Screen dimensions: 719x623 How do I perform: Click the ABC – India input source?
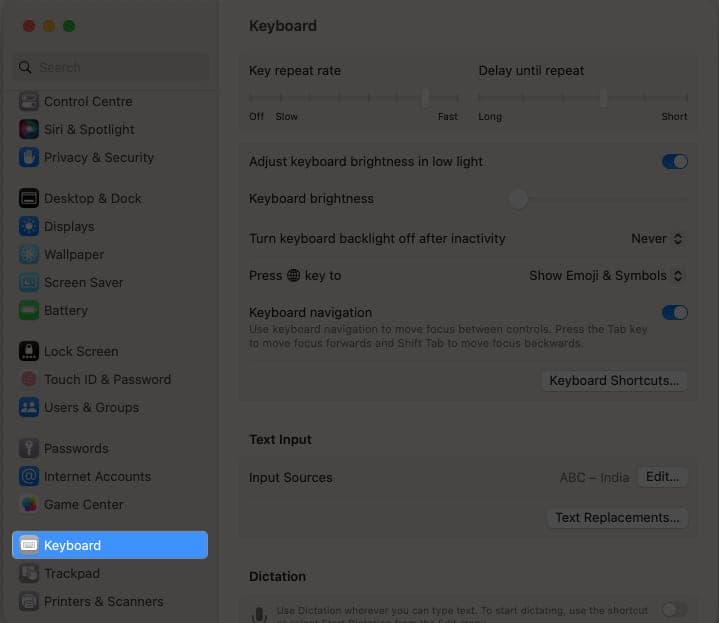[594, 477]
